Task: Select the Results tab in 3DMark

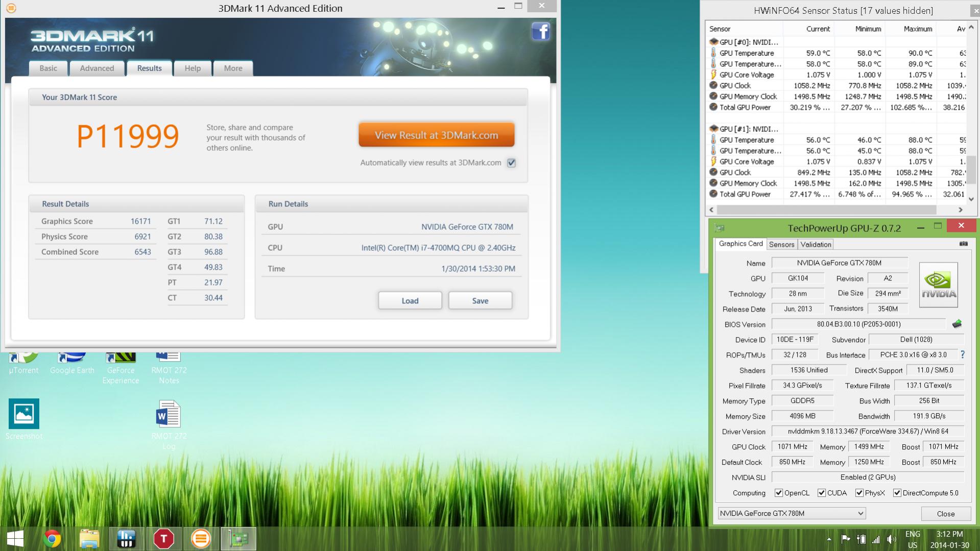Action: point(149,68)
